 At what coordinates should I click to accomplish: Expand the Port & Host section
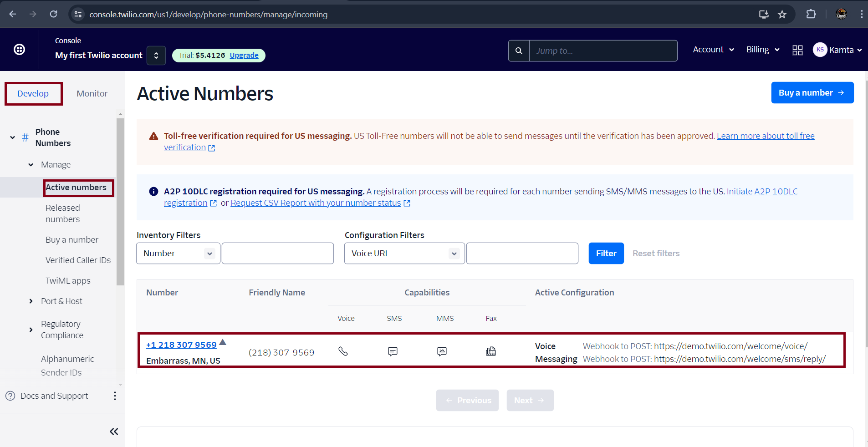[61, 301]
